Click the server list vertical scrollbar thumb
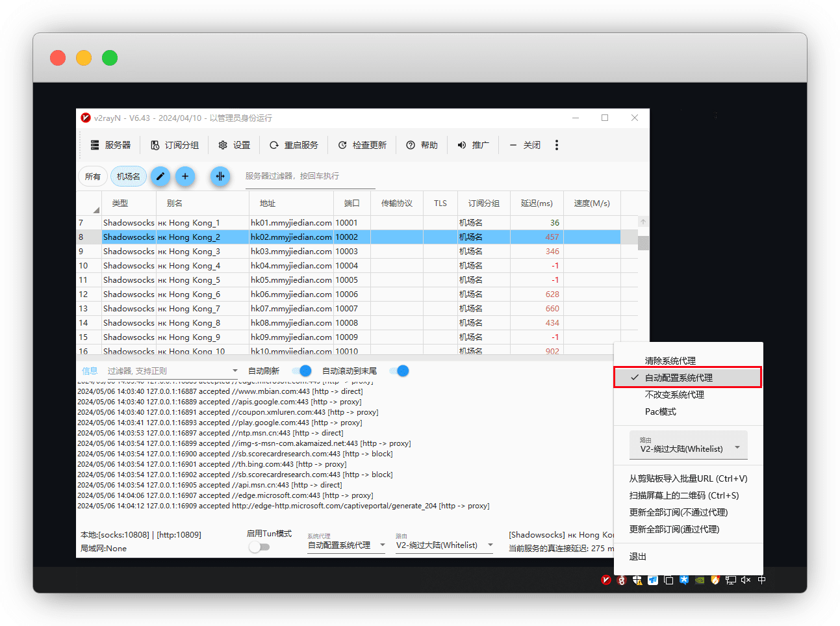The image size is (840, 626). click(643, 242)
